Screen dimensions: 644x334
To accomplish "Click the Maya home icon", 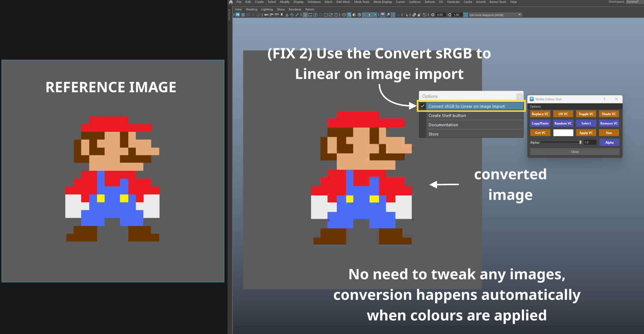I will click(231, 2).
